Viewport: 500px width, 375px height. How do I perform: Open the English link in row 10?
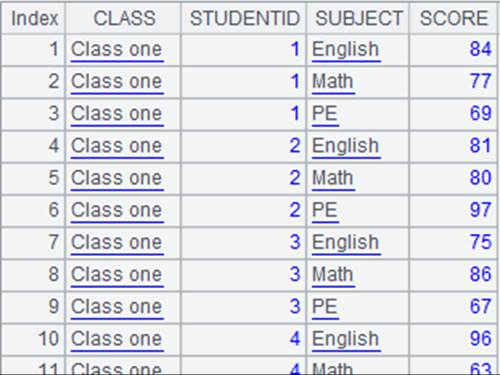[346, 339]
